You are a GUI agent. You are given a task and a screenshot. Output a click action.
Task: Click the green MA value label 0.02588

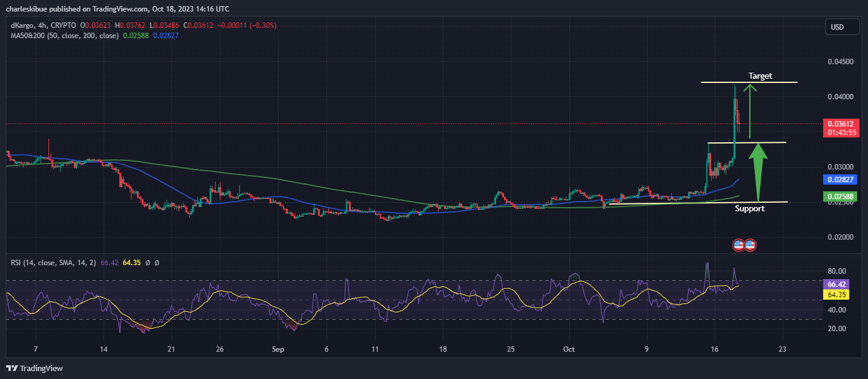pos(839,196)
